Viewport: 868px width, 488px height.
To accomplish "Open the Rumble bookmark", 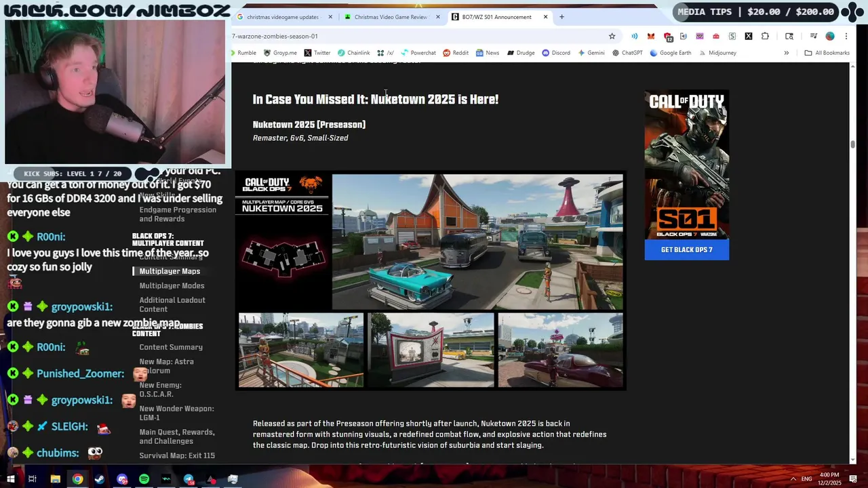I will point(243,53).
